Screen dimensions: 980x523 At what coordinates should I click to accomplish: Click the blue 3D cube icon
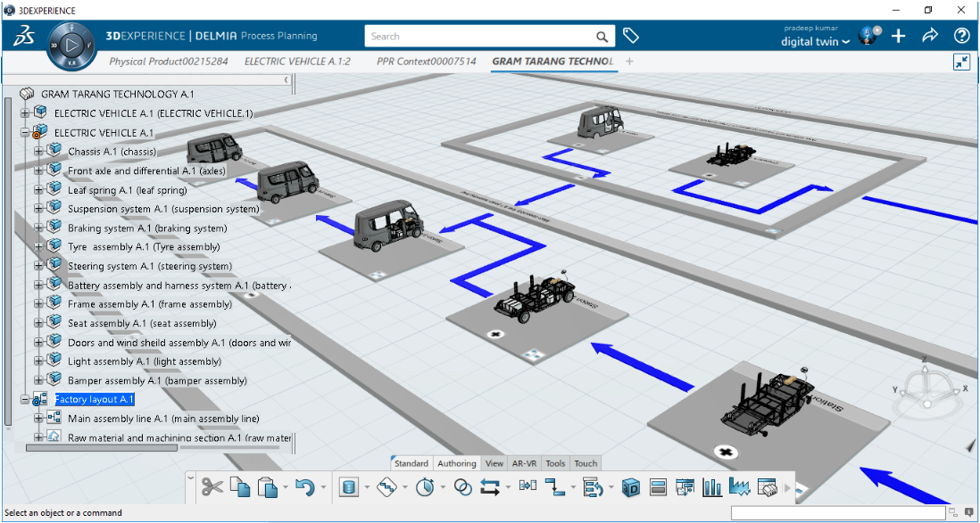click(x=631, y=486)
